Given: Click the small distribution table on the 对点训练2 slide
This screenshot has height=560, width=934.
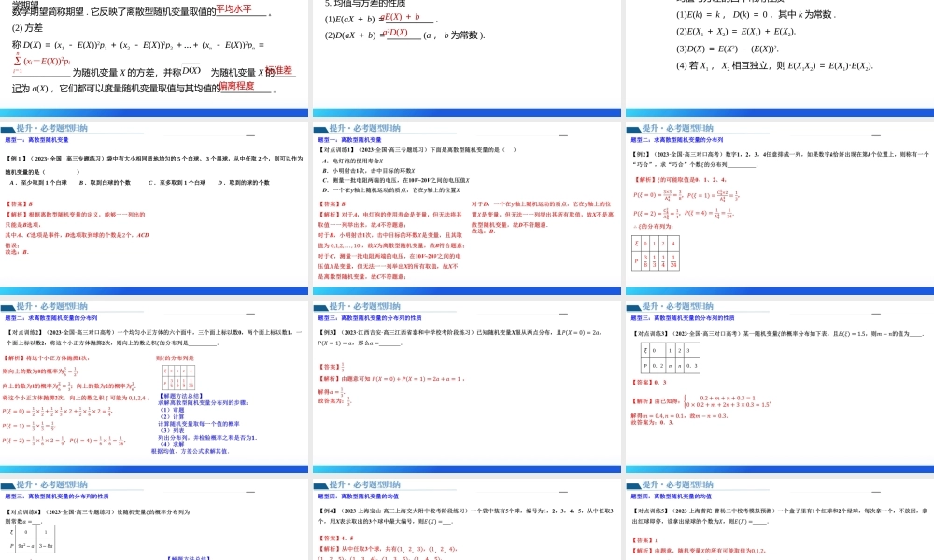Looking at the screenshot, I should (178, 377).
